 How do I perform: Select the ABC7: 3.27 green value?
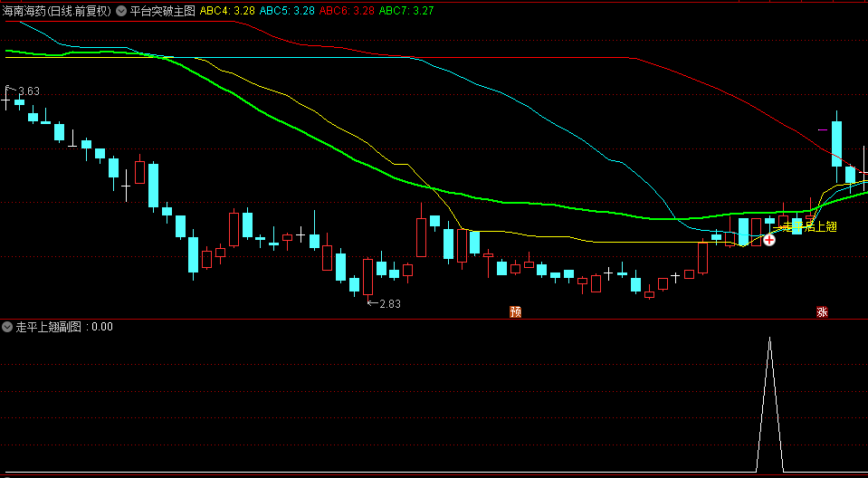407,11
